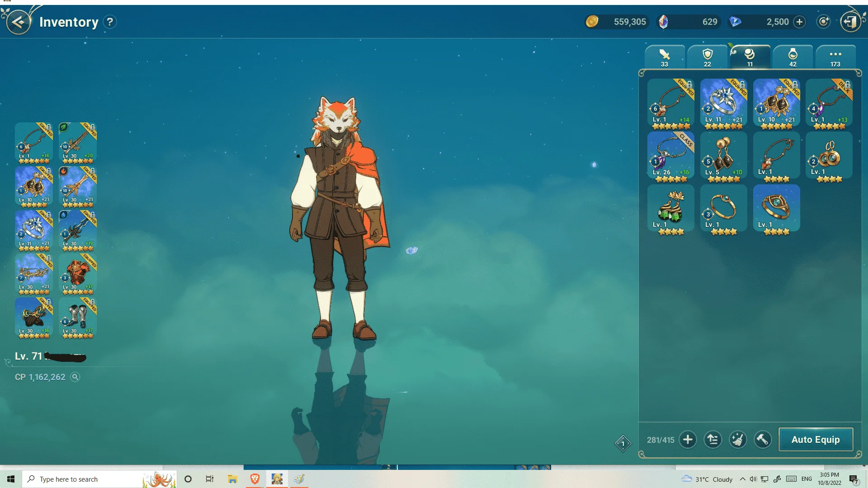
Task: Select the green gem earrings Lv. 1
Action: (671, 210)
